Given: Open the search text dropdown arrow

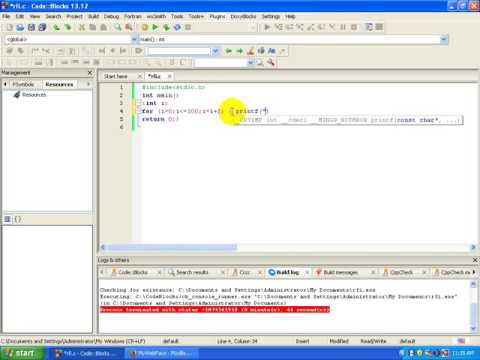Looking at the screenshot, I should pos(215,51).
